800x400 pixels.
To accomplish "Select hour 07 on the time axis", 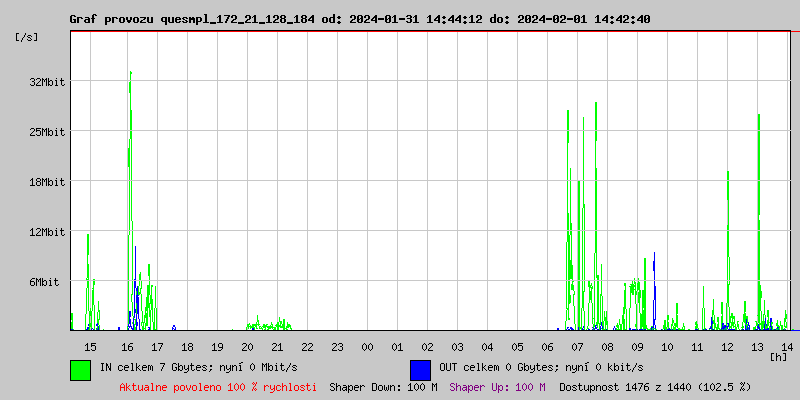I will coord(577,346).
